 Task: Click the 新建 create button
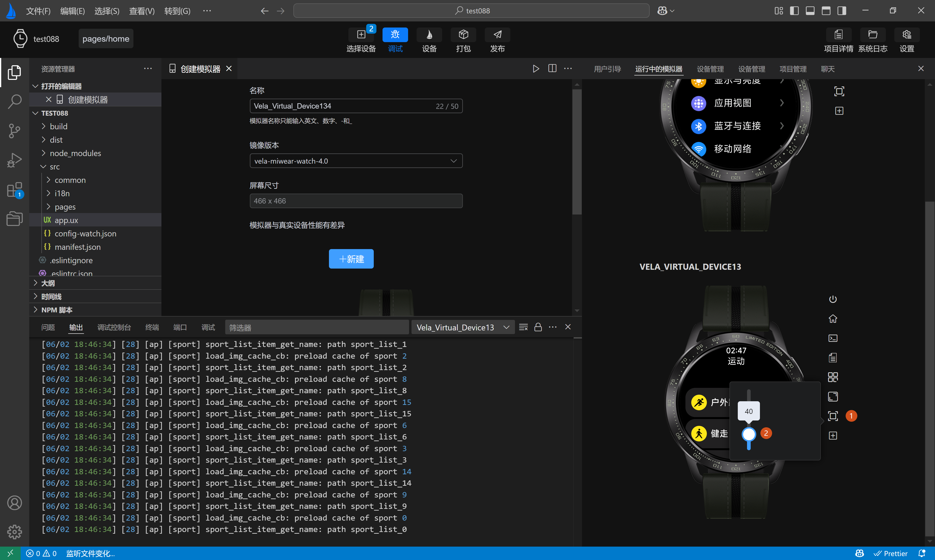351,259
